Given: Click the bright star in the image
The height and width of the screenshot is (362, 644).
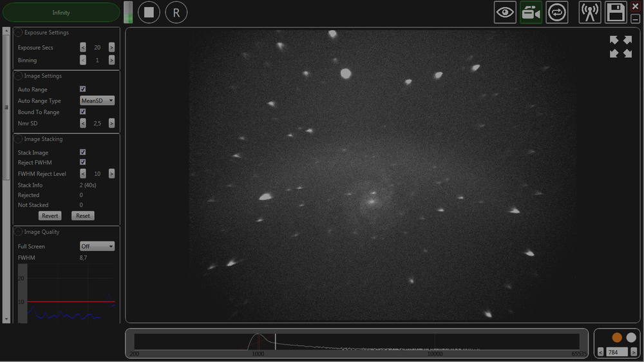Looking at the screenshot, I should [x=346, y=73].
